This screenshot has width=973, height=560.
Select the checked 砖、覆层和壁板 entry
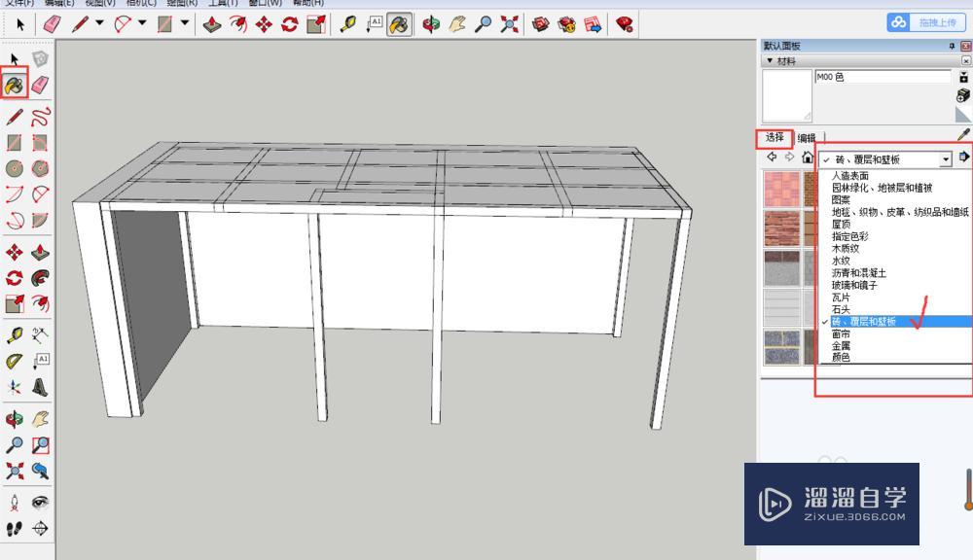pyautogui.click(x=896, y=322)
